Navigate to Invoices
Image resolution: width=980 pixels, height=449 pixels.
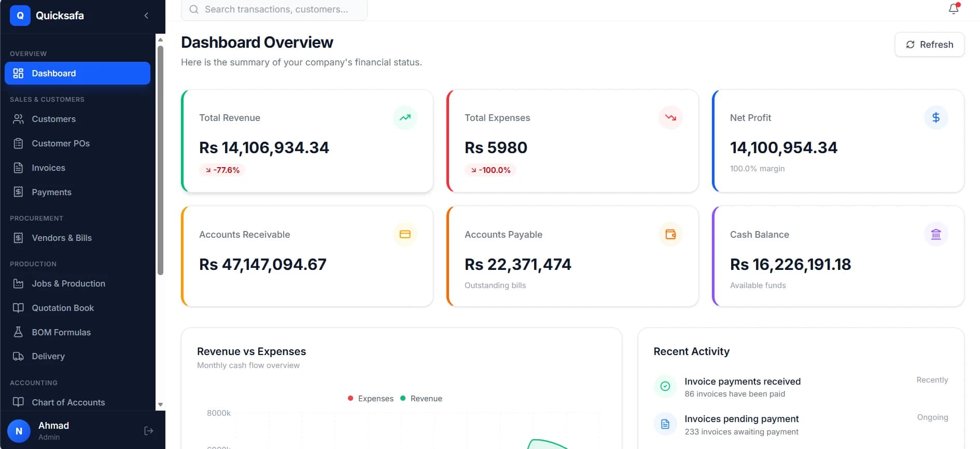coord(77,168)
